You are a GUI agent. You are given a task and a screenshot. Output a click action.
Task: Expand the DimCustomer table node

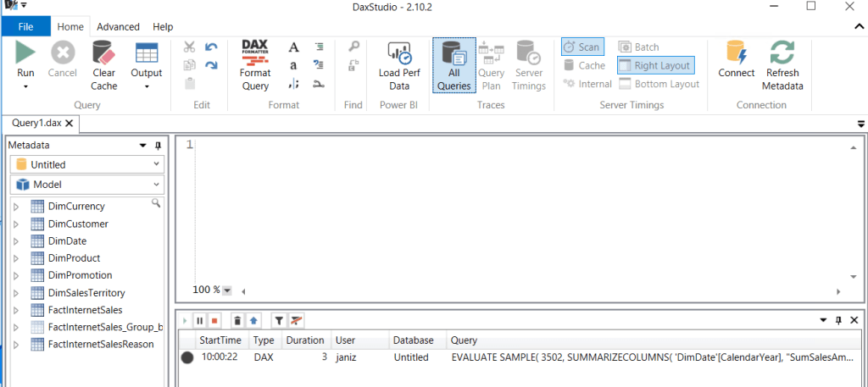pos(15,224)
